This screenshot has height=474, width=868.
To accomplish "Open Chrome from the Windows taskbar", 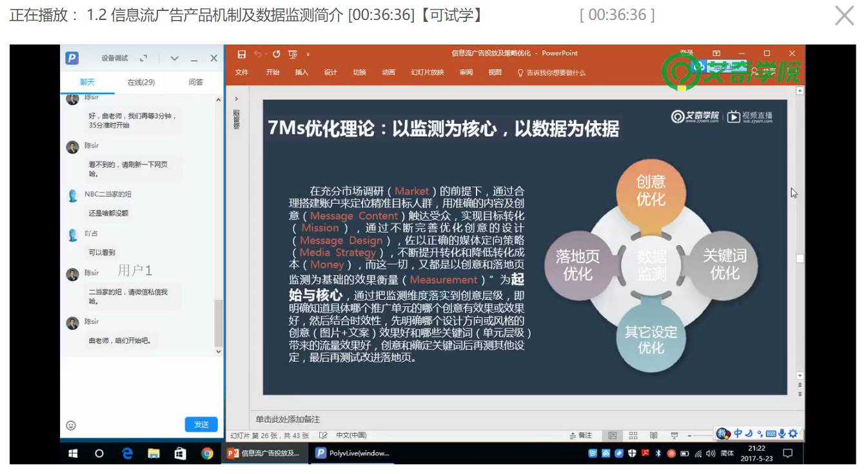I will click(207, 453).
